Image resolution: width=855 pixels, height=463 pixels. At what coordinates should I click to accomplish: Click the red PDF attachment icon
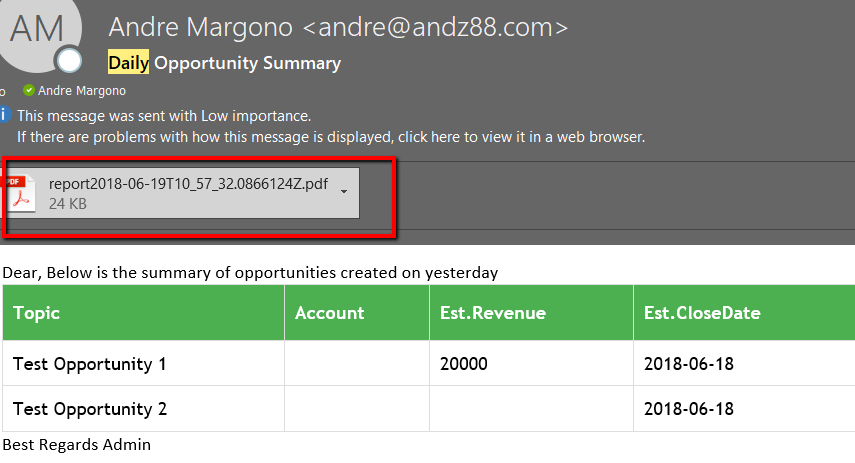21,193
